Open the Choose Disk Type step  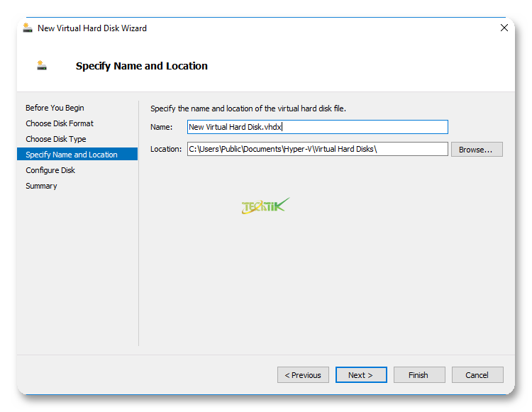tap(56, 139)
